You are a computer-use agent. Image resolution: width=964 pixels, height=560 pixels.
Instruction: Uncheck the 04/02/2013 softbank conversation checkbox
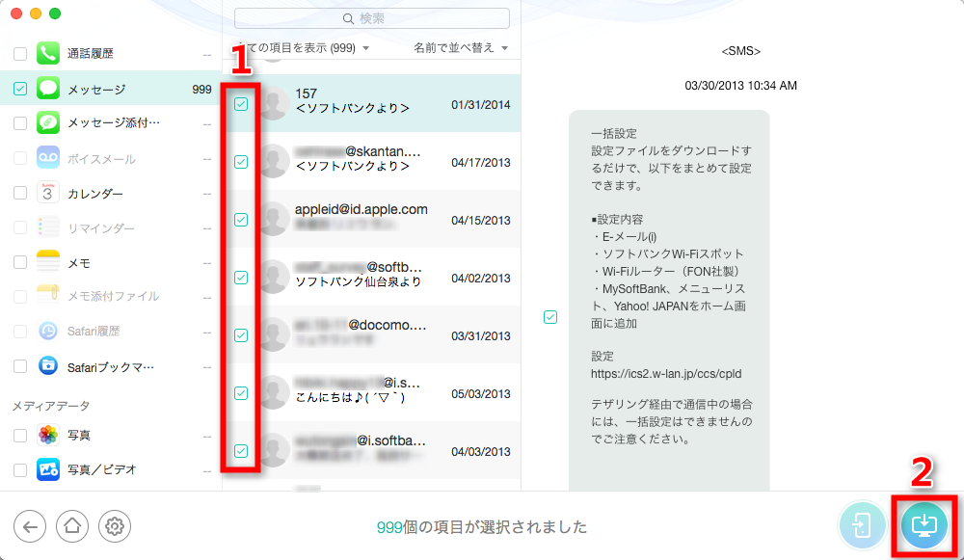pyautogui.click(x=241, y=278)
